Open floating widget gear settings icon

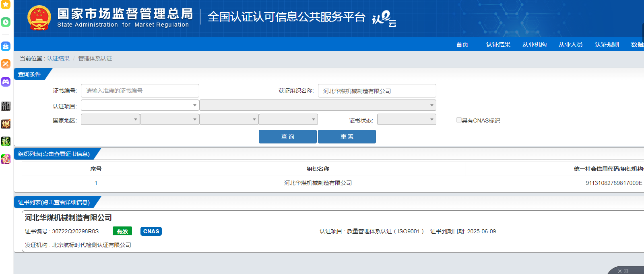coord(626,271)
